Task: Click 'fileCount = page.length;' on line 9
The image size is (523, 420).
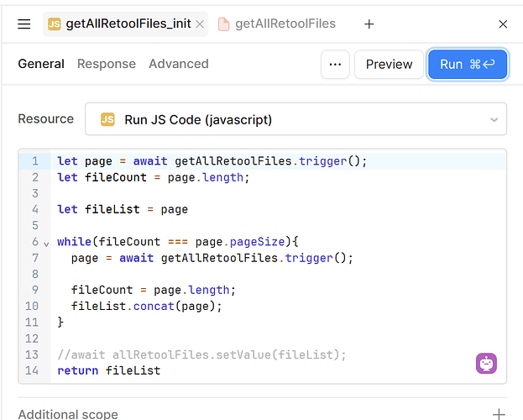Action: [x=154, y=290]
